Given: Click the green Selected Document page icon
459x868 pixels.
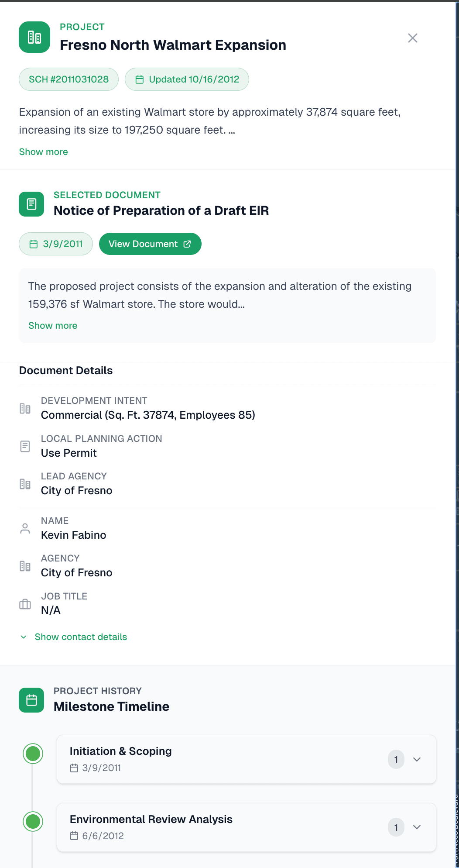Looking at the screenshot, I should [x=31, y=204].
